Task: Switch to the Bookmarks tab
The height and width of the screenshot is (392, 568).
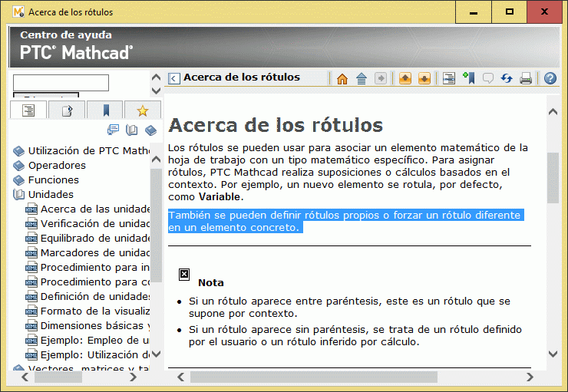Action: pyautogui.click(x=106, y=110)
